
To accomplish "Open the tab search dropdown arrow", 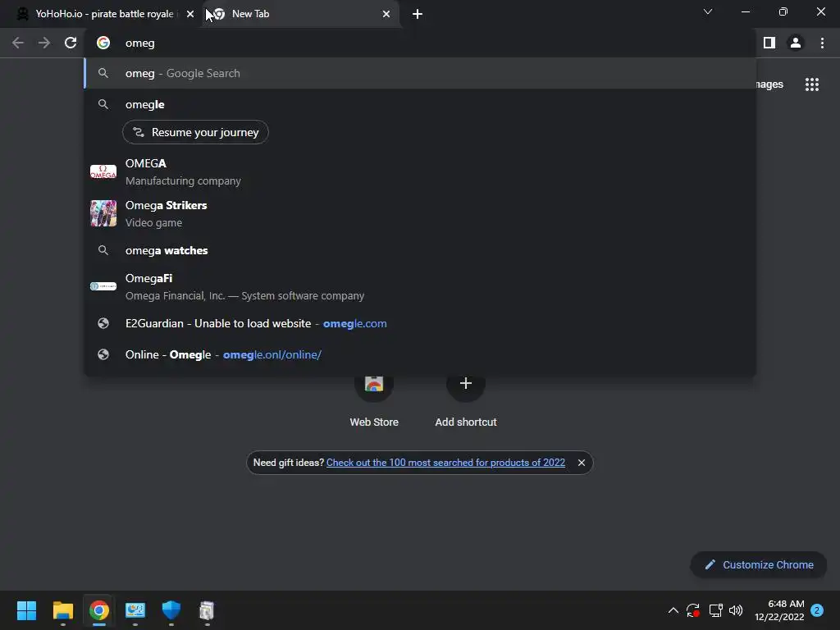I will coord(708,11).
